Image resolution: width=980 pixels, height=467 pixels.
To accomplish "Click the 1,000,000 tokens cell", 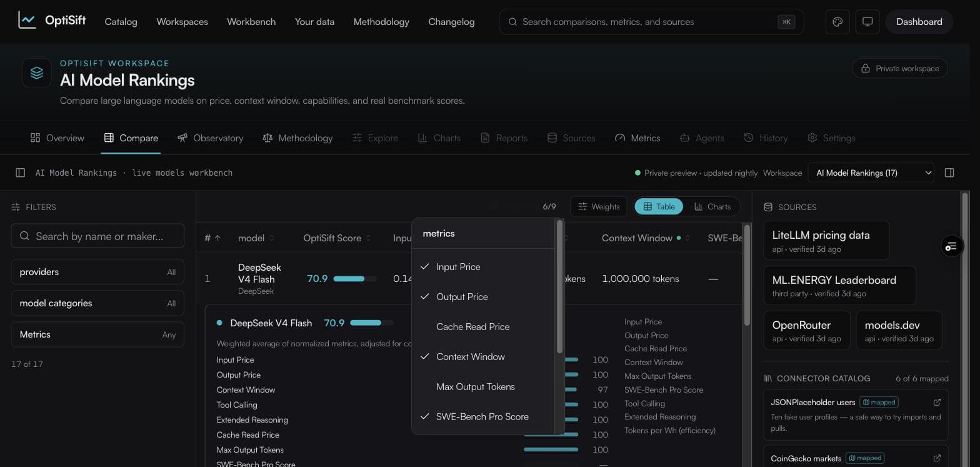I will point(641,279).
